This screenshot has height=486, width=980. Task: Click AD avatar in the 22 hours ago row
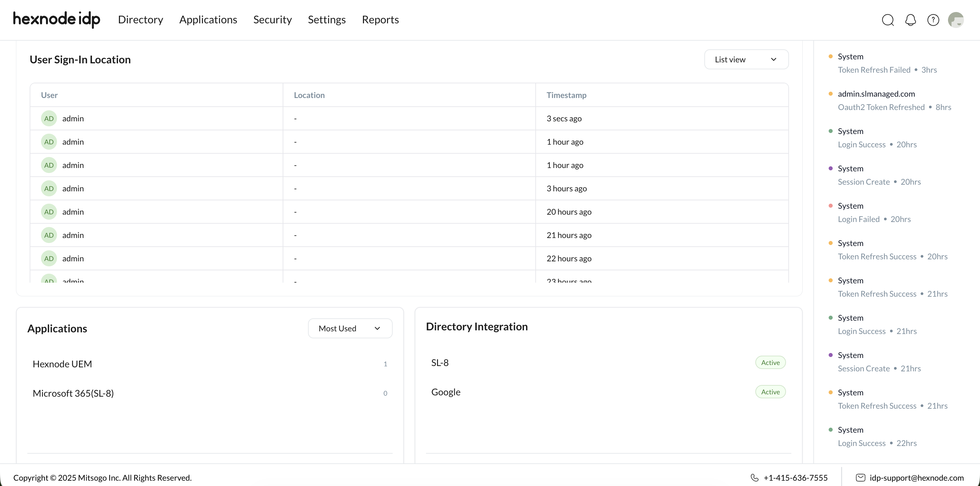[x=49, y=258]
